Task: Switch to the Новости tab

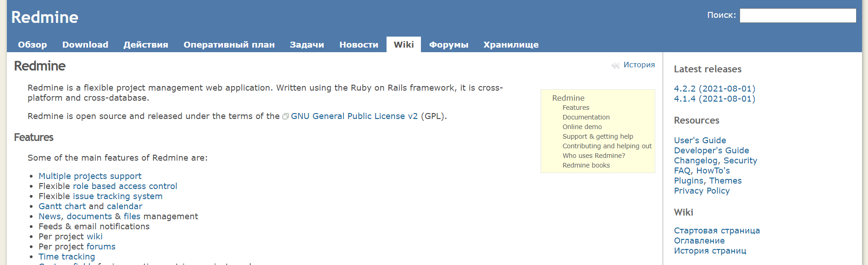Action: coord(359,44)
